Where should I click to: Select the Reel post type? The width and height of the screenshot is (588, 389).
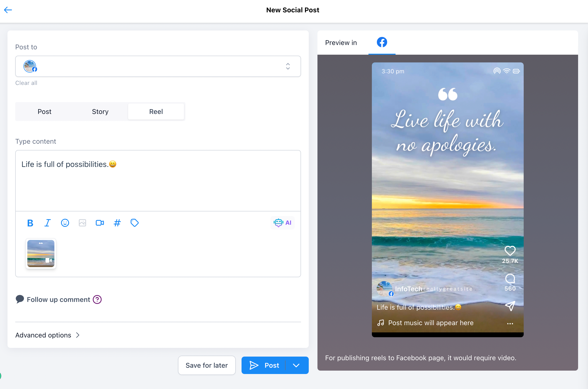(156, 112)
